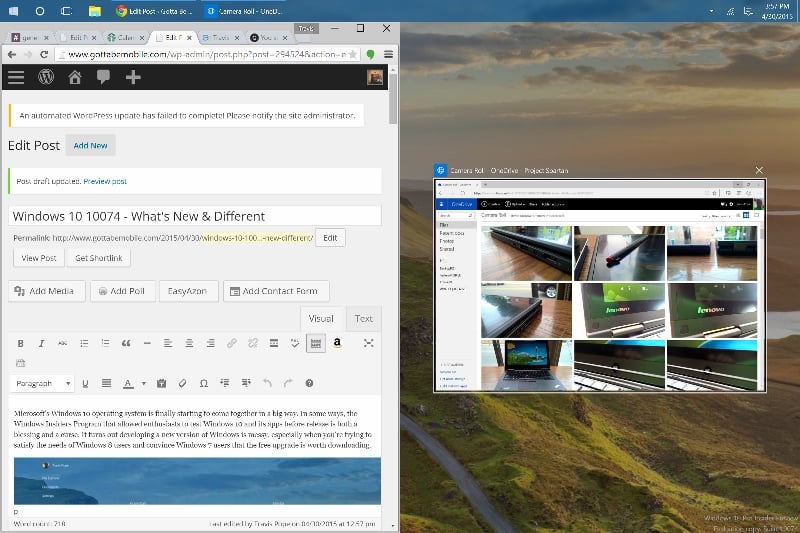
Task: Increase the paragraph indent
Action: tap(246, 384)
